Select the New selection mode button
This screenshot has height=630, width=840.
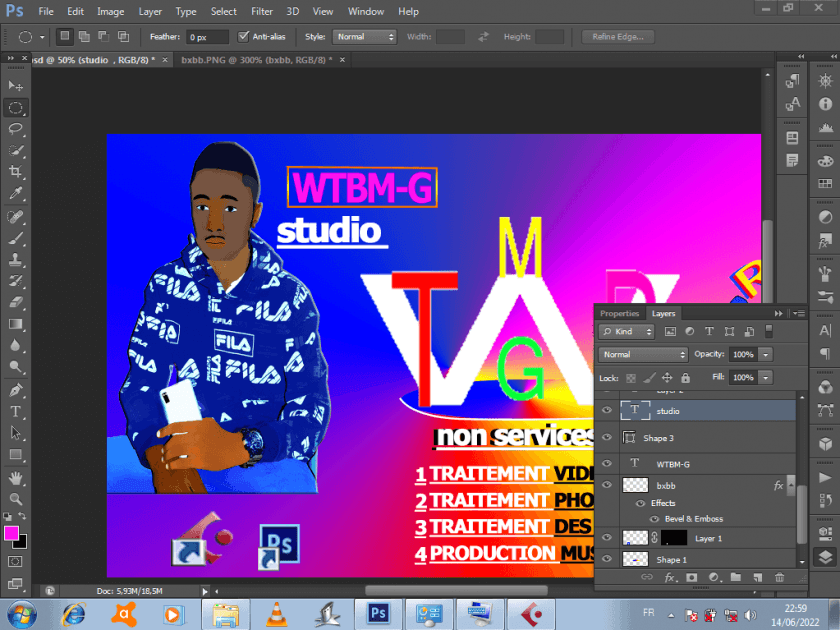pos(65,36)
